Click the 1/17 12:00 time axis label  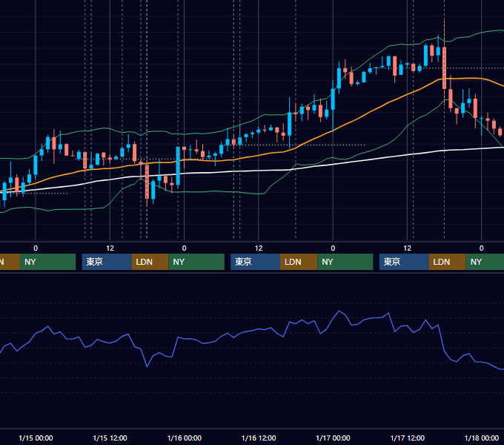tap(407, 438)
